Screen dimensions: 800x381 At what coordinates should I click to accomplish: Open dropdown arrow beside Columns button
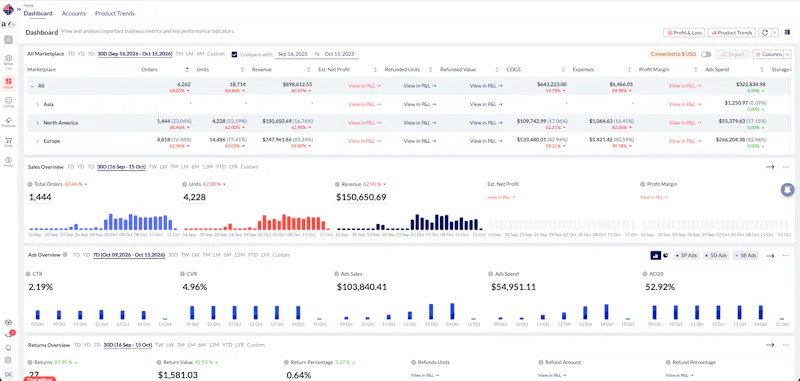[787, 54]
